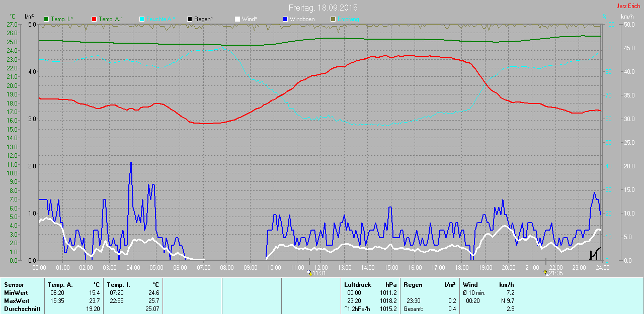Click the 'MinWert' row label

tap(15, 293)
